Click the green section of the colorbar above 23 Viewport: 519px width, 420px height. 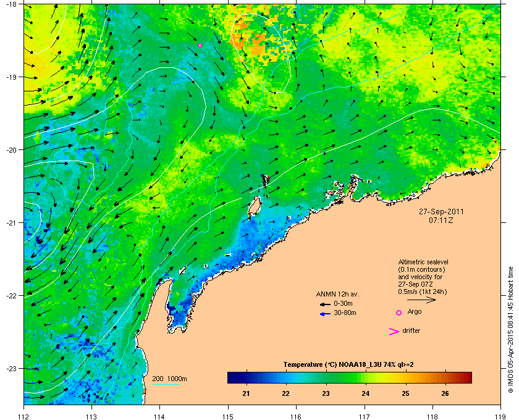[326, 377]
